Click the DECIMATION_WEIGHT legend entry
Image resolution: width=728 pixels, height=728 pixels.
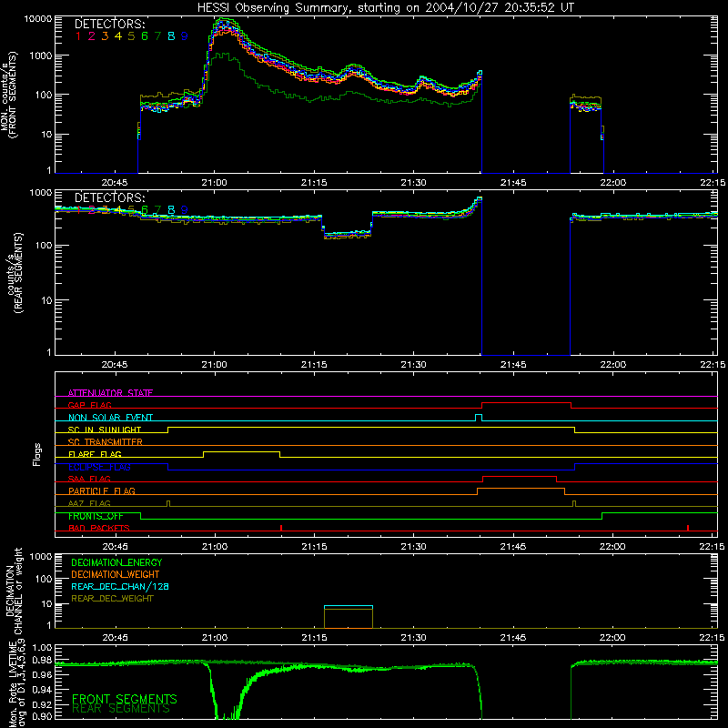pyautogui.click(x=116, y=574)
